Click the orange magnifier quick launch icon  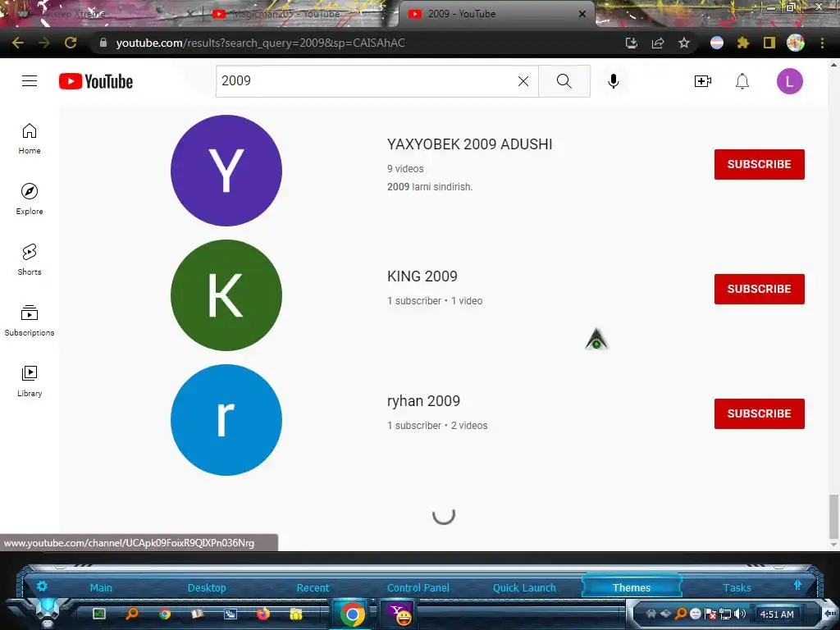coord(132,614)
